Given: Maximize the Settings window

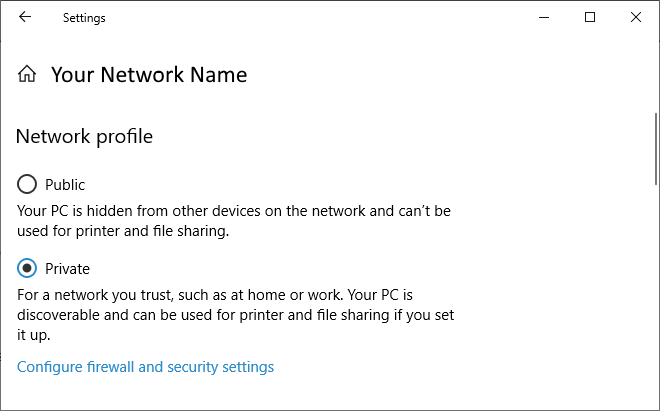Looking at the screenshot, I should click(590, 17).
